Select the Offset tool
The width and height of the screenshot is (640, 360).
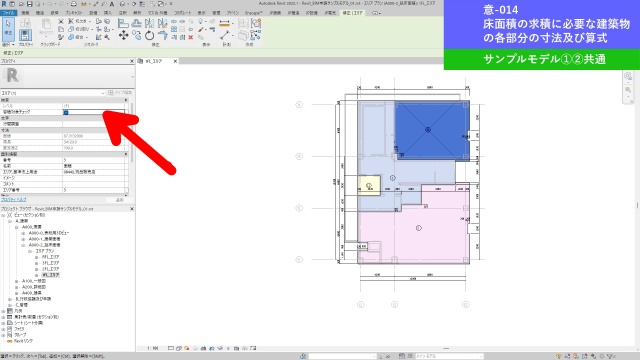pos(137,23)
